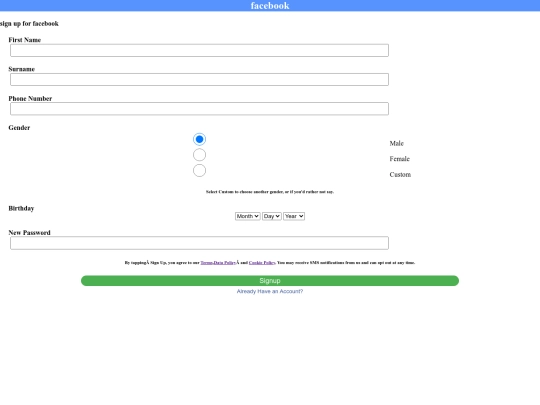Click the 'Birthday' label
Screen dimensions: 540x405
[21, 208]
